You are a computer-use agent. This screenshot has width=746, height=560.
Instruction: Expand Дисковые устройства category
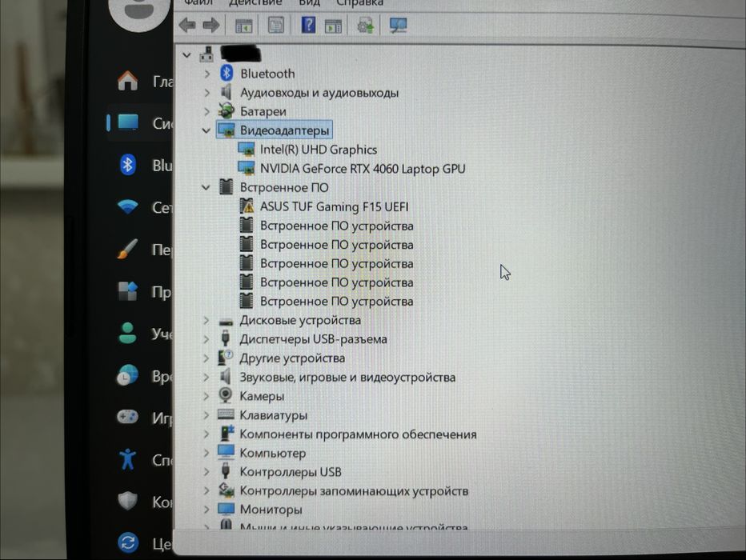(x=206, y=321)
